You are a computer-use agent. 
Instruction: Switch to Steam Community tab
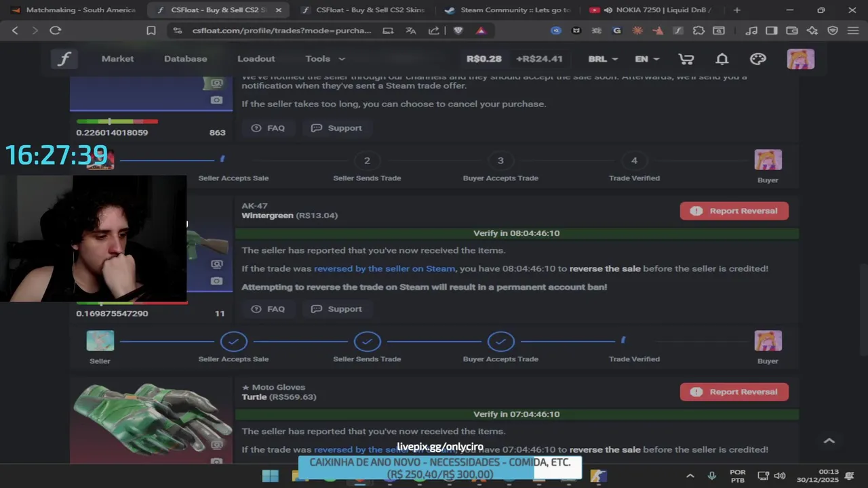[x=507, y=10]
